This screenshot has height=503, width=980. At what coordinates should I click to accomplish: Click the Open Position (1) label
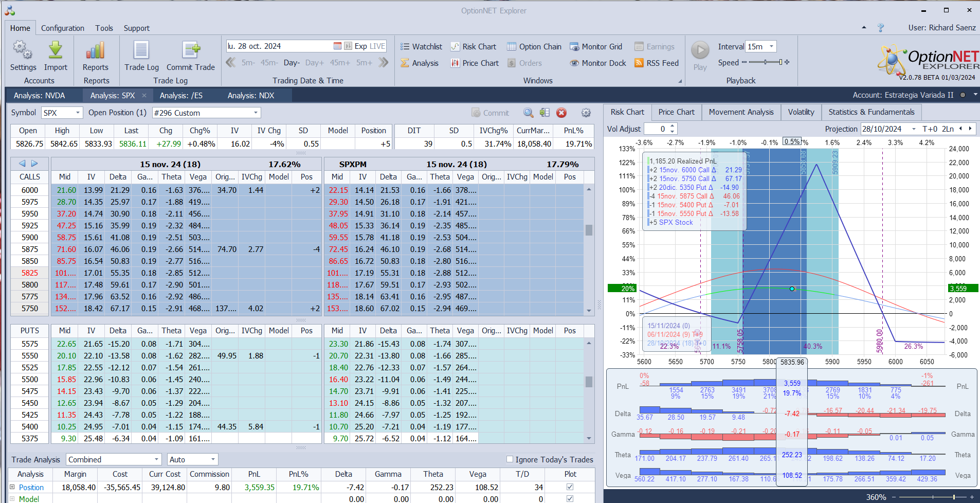(x=117, y=113)
